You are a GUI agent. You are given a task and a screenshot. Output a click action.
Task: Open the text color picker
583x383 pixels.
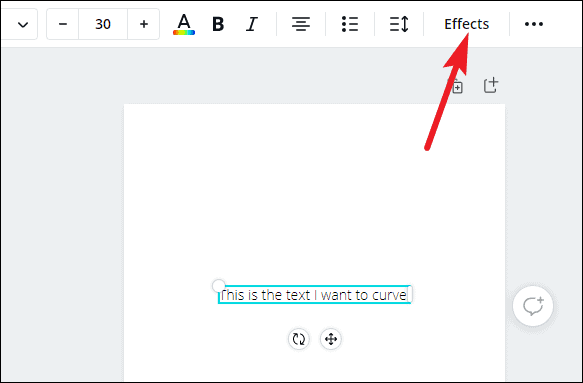[x=184, y=25]
